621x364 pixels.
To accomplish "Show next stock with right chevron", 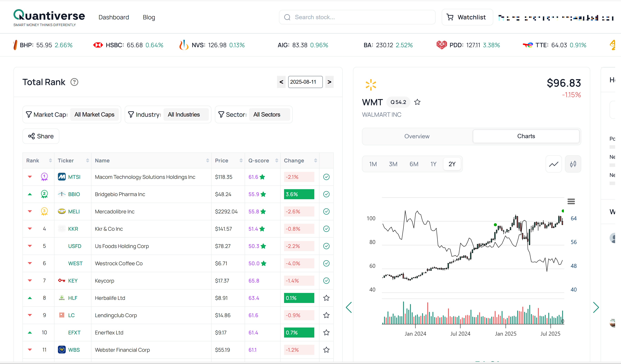I will (x=596, y=307).
